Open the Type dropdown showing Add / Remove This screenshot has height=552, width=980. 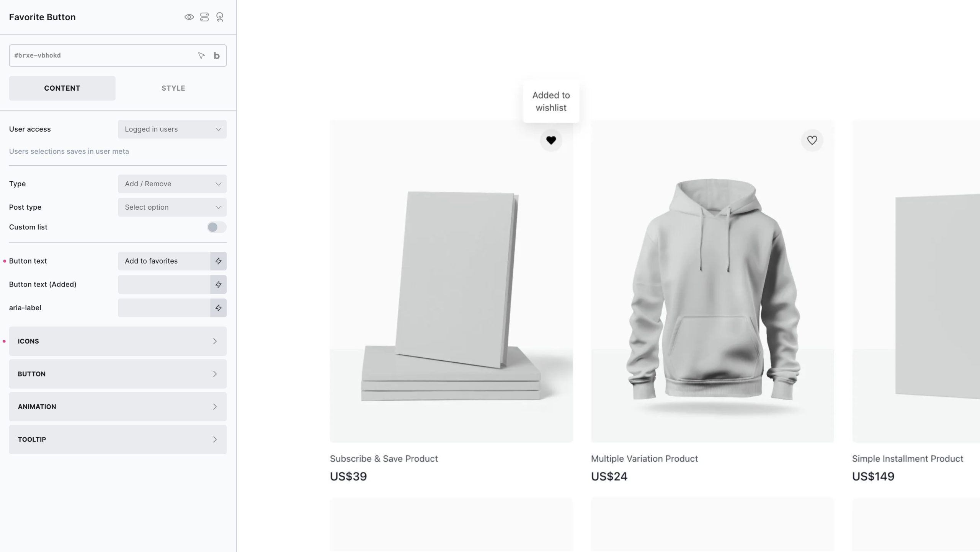tap(172, 184)
